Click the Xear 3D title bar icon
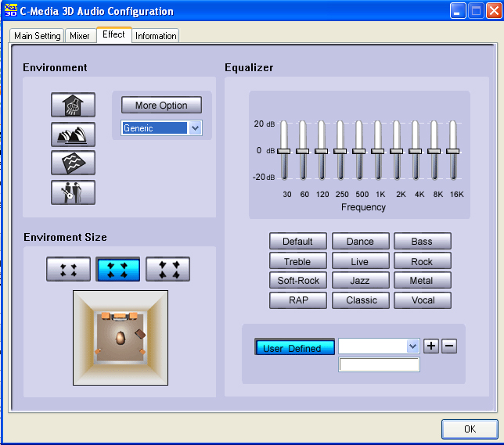Screen dimensions: 504x445 click(11, 10)
